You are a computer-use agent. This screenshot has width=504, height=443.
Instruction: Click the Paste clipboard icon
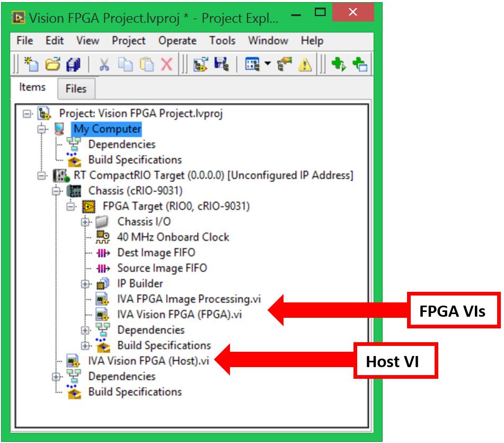146,65
